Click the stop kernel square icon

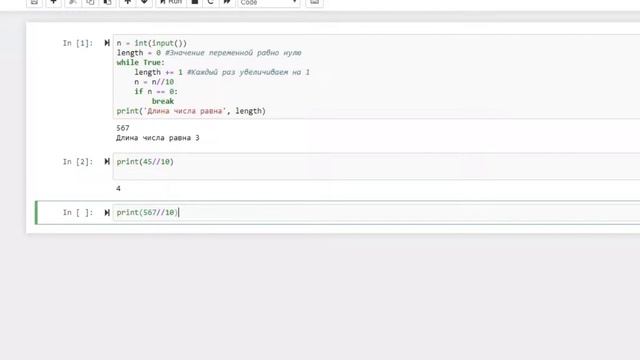click(x=195, y=2)
